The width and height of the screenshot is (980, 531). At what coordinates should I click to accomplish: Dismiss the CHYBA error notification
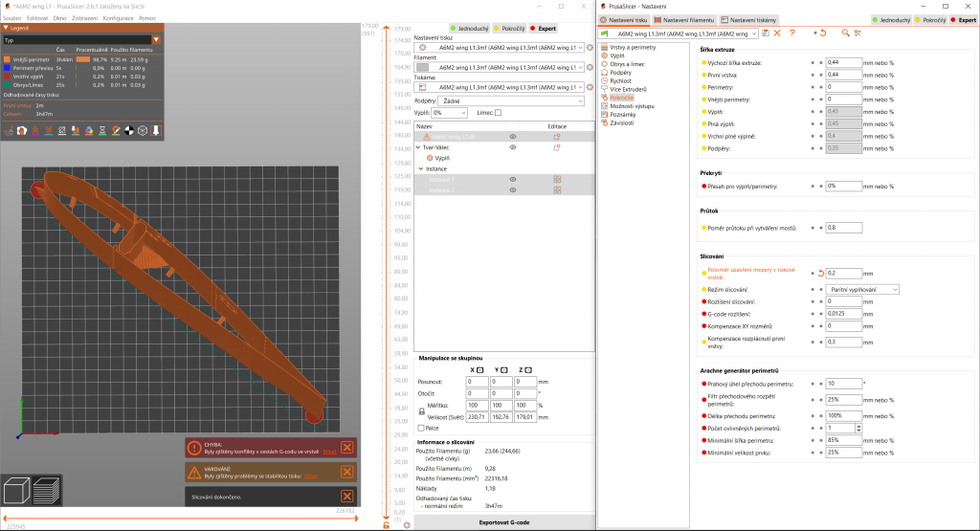(347, 447)
